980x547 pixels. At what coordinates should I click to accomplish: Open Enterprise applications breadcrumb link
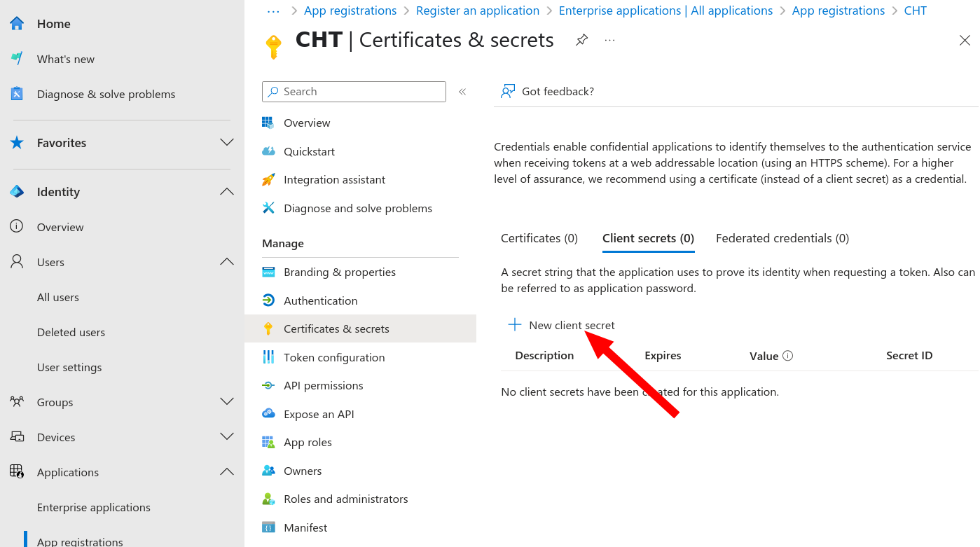pos(666,11)
